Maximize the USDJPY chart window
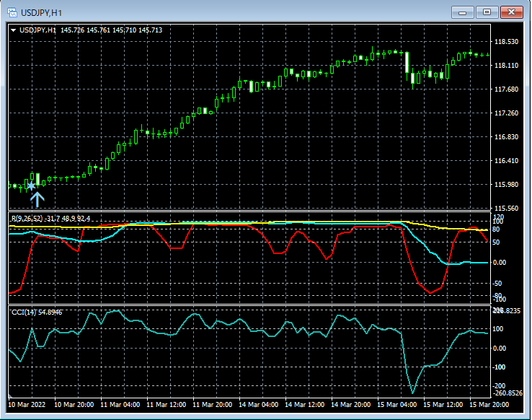This screenshot has width=532, height=420. pos(487,12)
